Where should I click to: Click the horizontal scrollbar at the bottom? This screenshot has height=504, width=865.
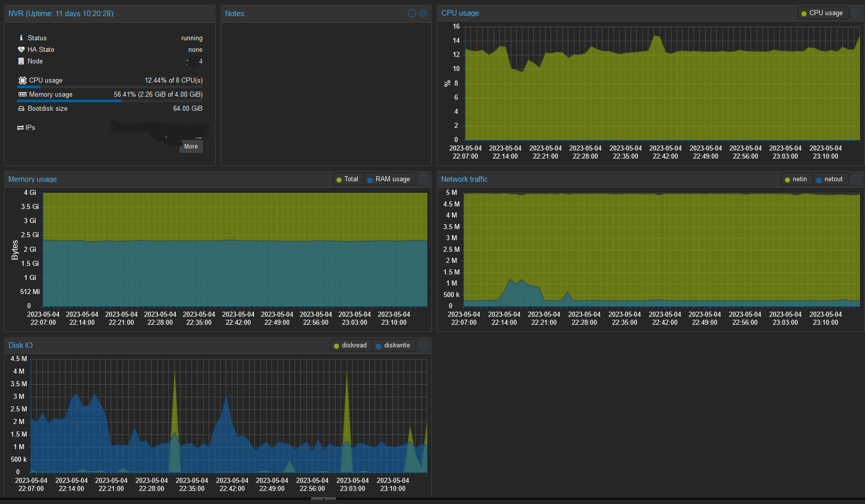click(323, 499)
